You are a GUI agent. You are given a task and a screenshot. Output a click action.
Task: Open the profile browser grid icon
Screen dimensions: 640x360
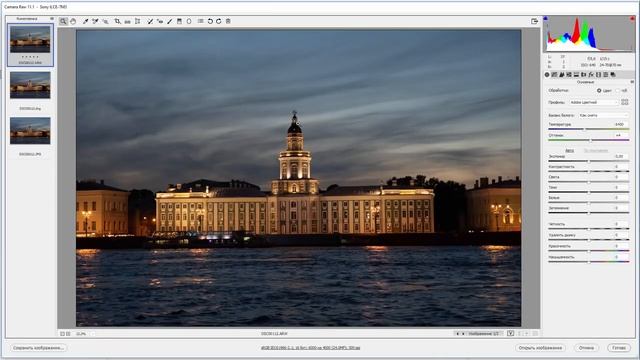tap(625, 102)
